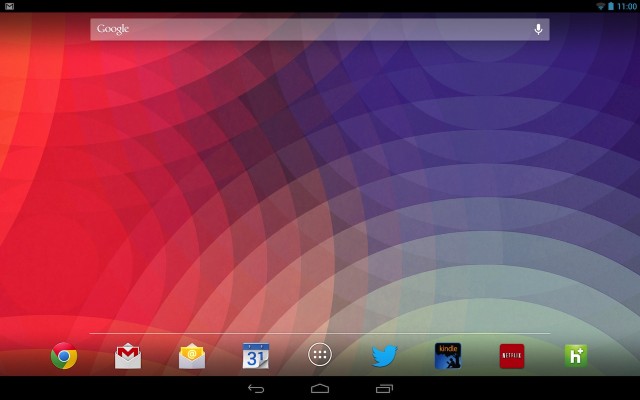Launch the Netflix app

512,356
